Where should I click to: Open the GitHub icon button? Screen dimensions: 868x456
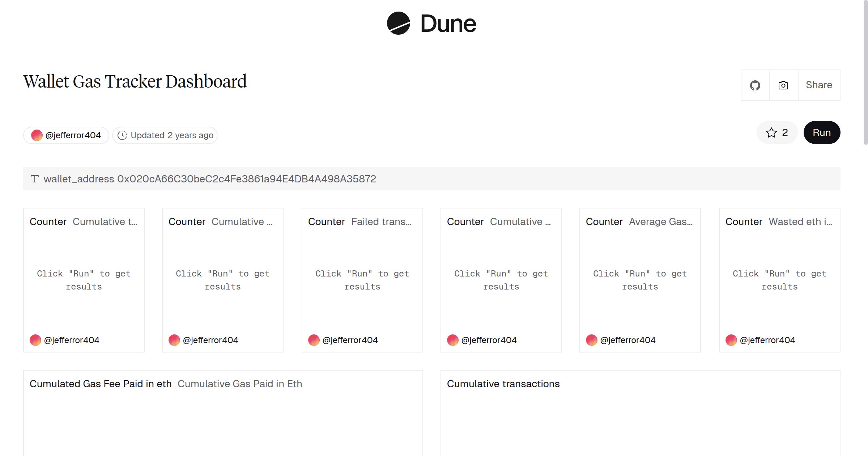755,85
